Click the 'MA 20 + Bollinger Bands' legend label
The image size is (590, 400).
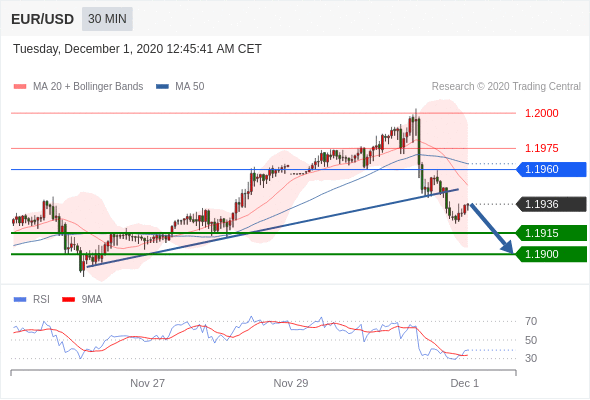click(88, 87)
